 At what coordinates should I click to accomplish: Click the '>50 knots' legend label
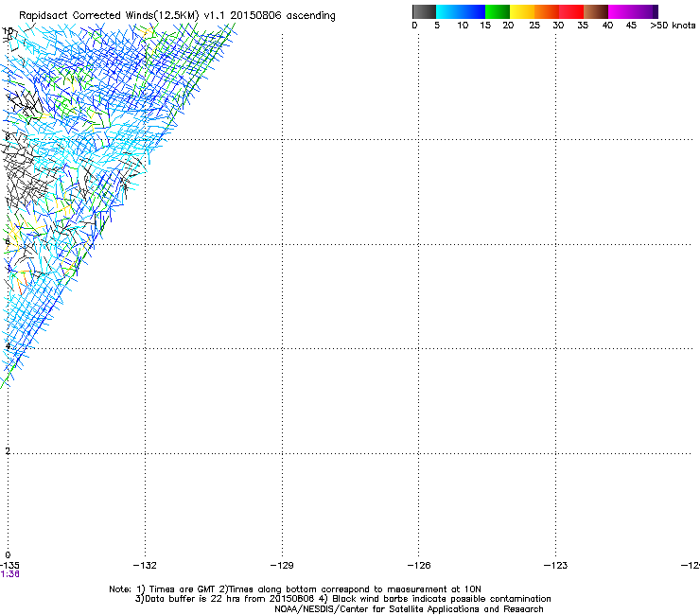[673, 26]
